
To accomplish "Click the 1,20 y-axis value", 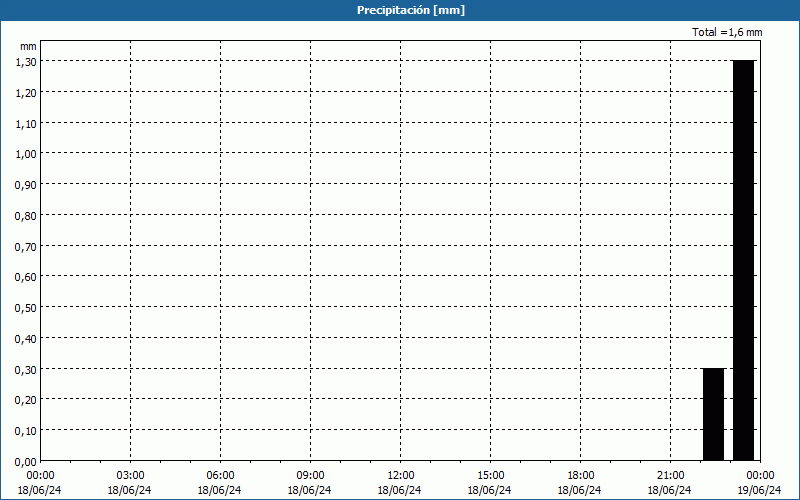I will (26, 93).
